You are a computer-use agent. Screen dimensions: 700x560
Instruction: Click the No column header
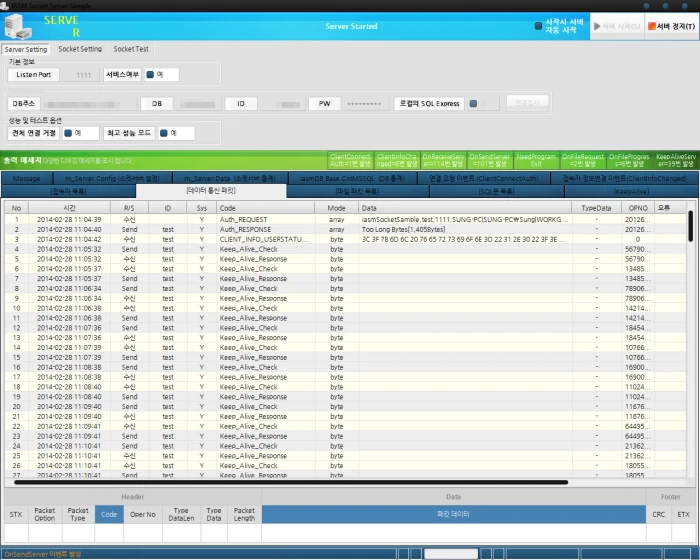tap(17, 208)
